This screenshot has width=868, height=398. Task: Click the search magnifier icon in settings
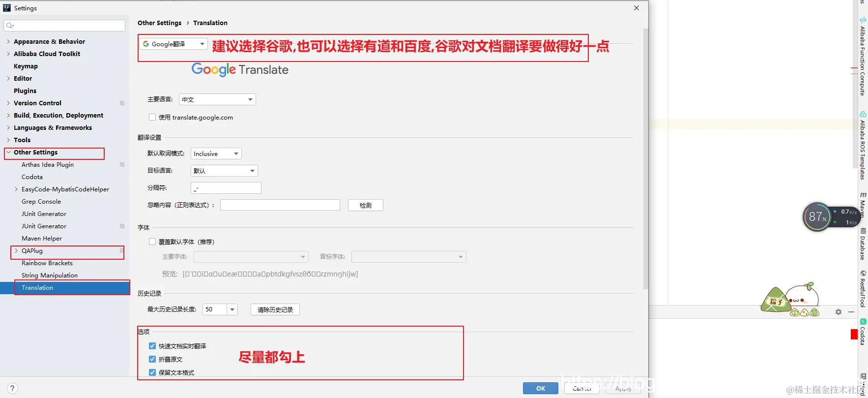click(x=10, y=26)
